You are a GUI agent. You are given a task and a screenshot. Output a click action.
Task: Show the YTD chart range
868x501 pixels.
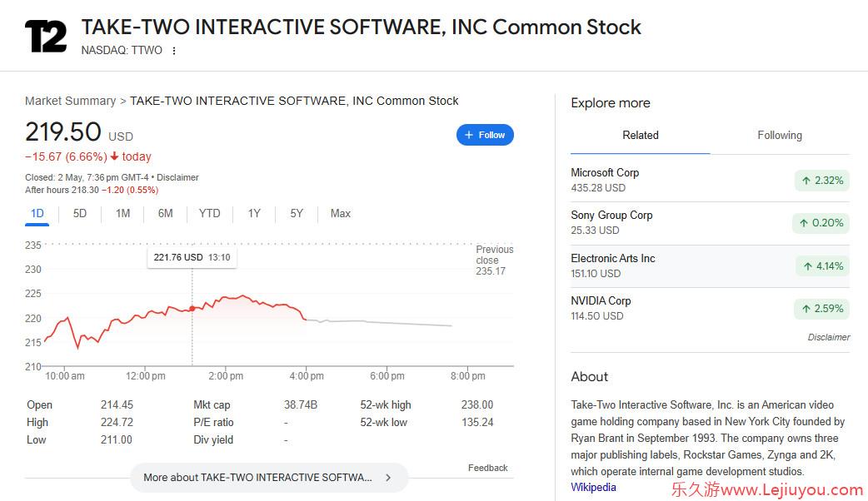coord(210,213)
